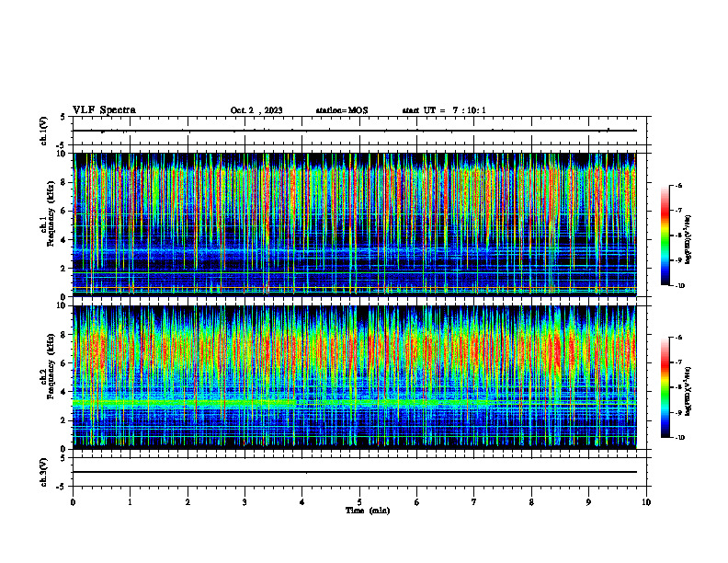
Task: Select the ch.2 color bar "log(PSD)" units label
Action: click(x=688, y=391)
